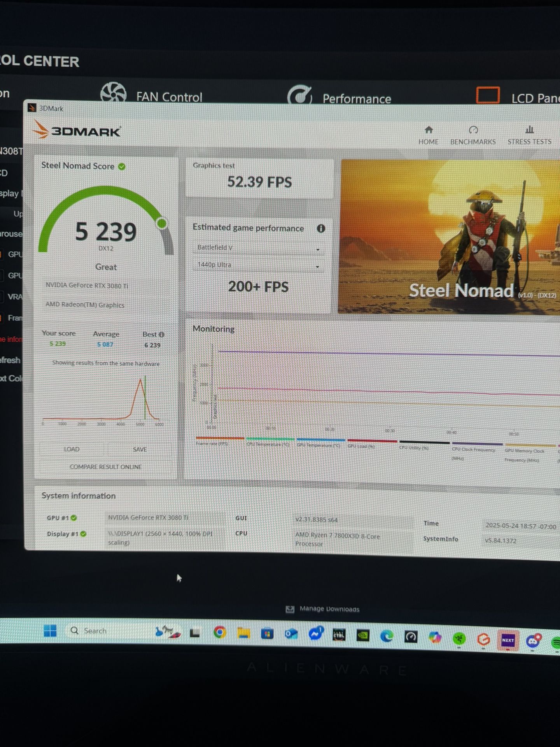This screenshot has width=560, height=747.
Task: Launch Google Chrome from the taskbar
Action: tap(220, 633)
